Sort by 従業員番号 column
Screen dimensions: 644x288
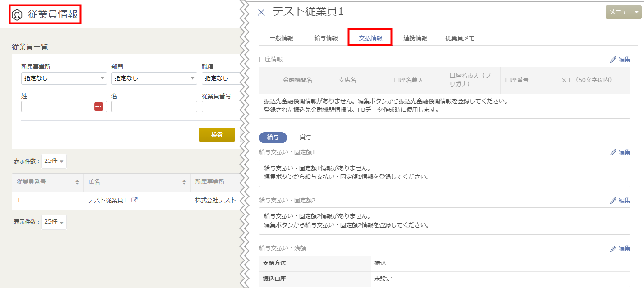tap(77, 183)
